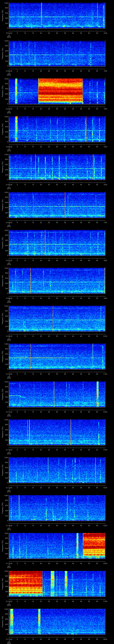Click the "12:07:00" start time label
This screenshot has height=644, width=114.
coord(9,260)
